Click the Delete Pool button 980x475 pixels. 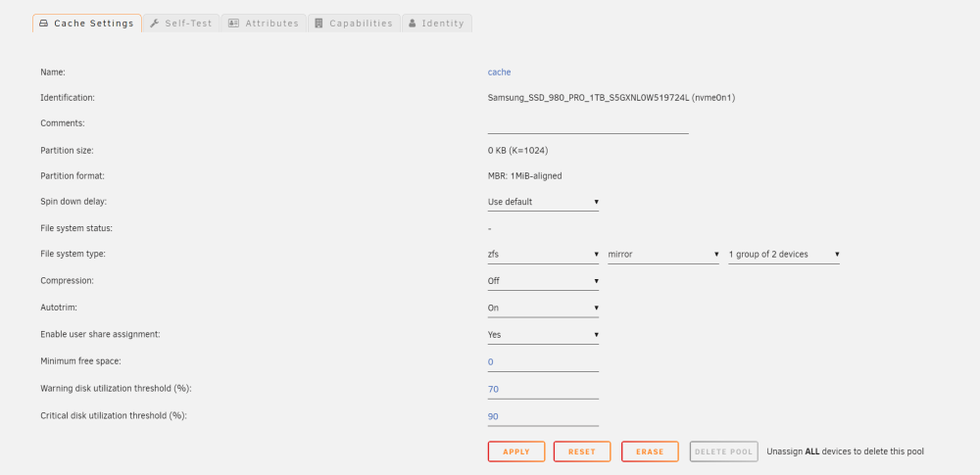coord(724,451)
